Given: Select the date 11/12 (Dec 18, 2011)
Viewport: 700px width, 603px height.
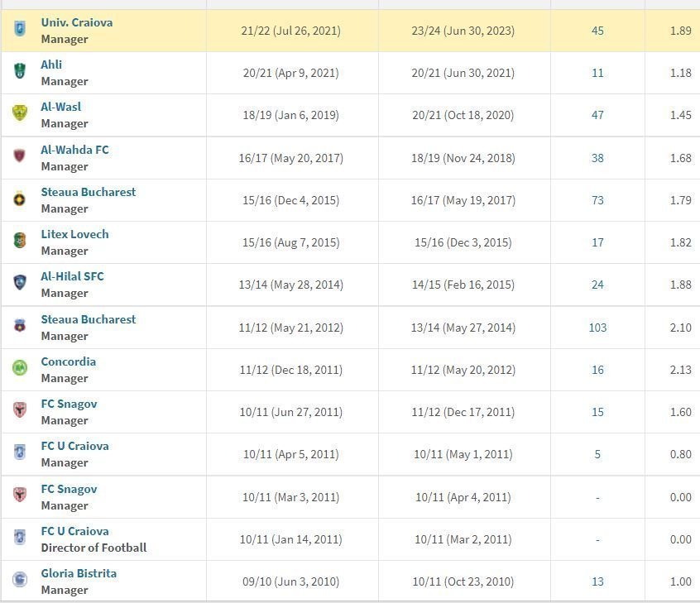Looking at the screenshot, I should pos(290,370).
